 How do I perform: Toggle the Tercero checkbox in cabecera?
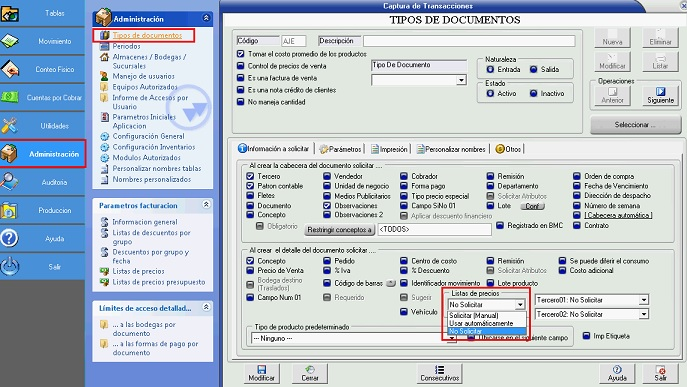(250, 176)
